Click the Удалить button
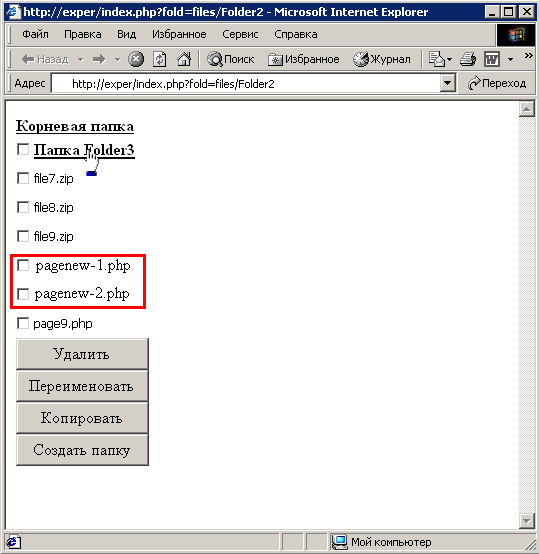 tap(82, 354)
